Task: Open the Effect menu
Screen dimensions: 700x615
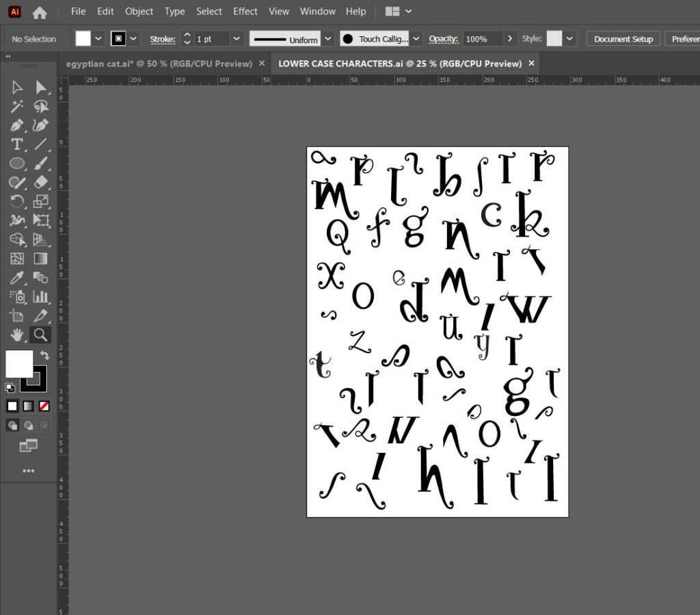Action: pos(245,12)
